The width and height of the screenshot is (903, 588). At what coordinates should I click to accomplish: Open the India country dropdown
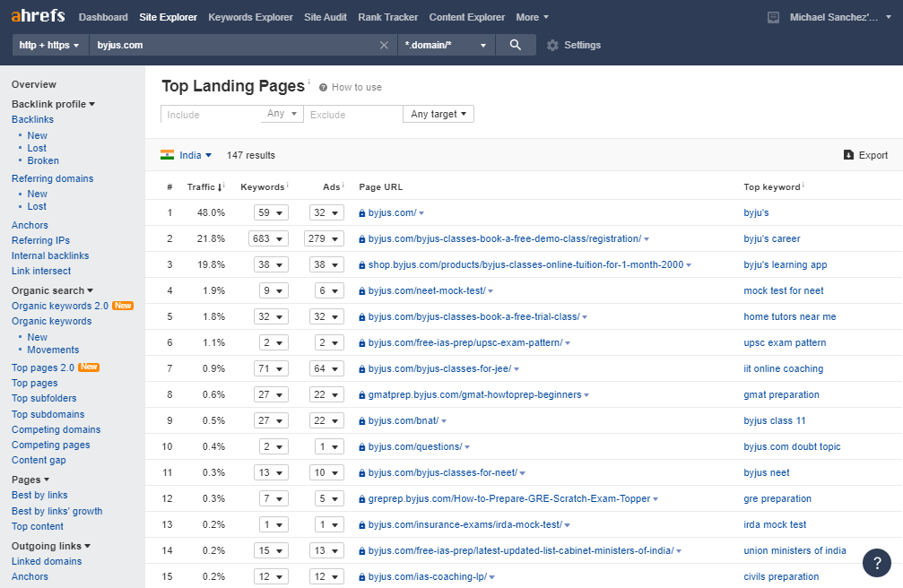point(195,155)
